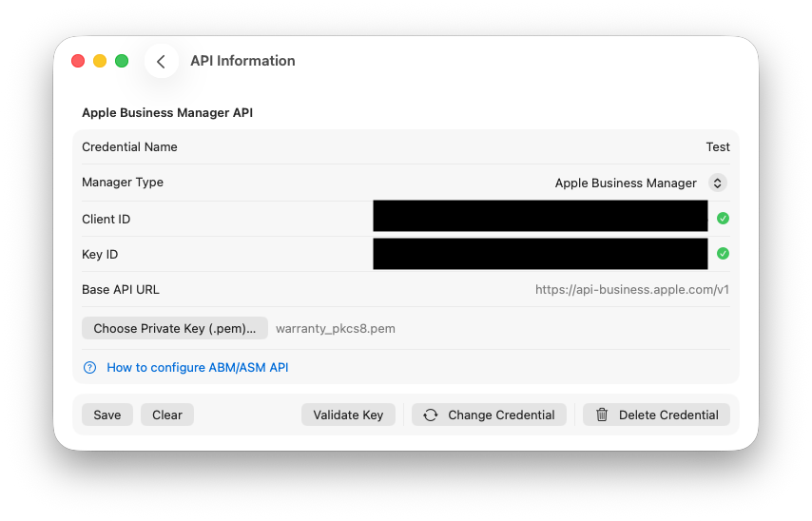The width and height of the screenshot is (812, 521).
Task: Click the Change Credential button
Action: coord(489,415)
